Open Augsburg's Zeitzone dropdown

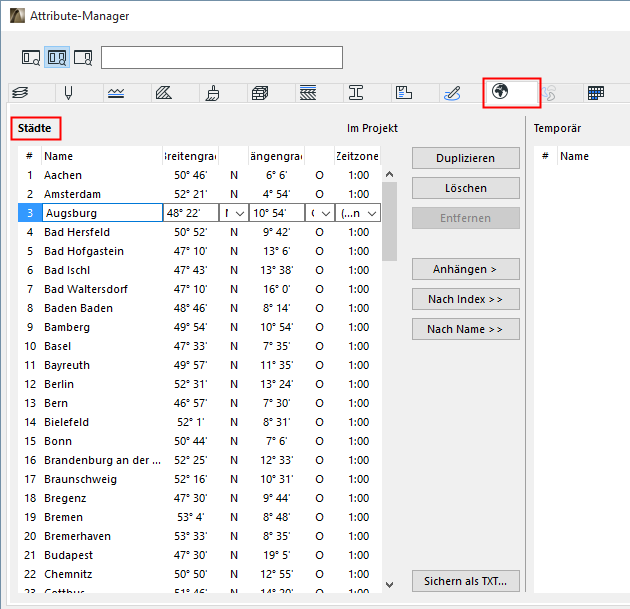pyautogui.click(x=358, y=213)
